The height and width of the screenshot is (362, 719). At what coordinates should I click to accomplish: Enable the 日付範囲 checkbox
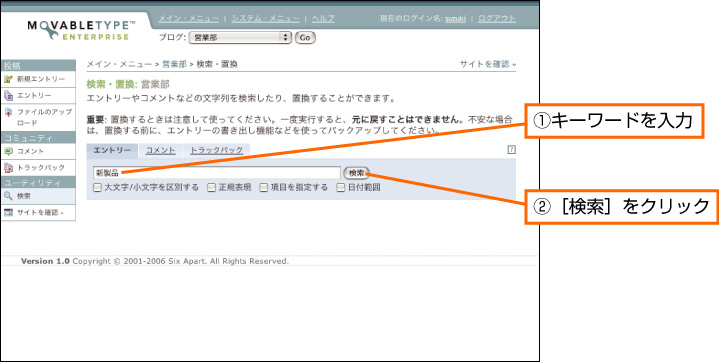pyautogui.click(x=341, y=187)
